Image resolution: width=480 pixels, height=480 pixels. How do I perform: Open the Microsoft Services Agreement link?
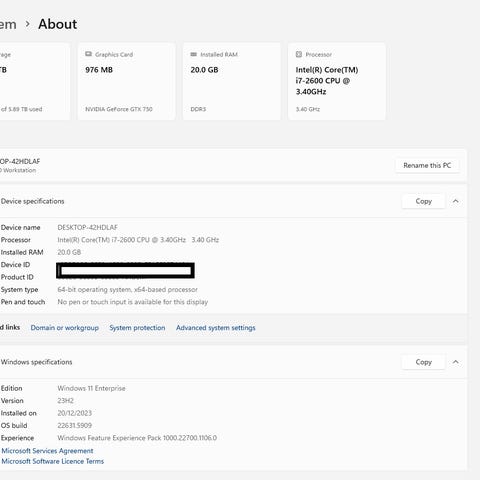point(47,451)
